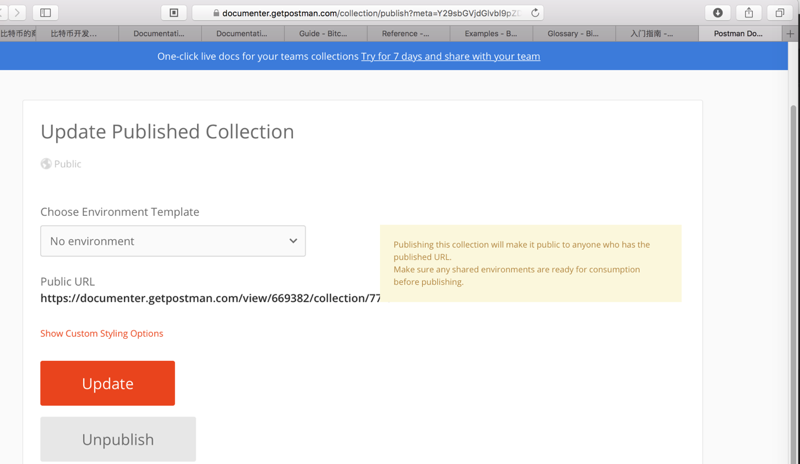Switch to the Reference tab
This screenshot has width=800, height=464.
click(409, 34)
